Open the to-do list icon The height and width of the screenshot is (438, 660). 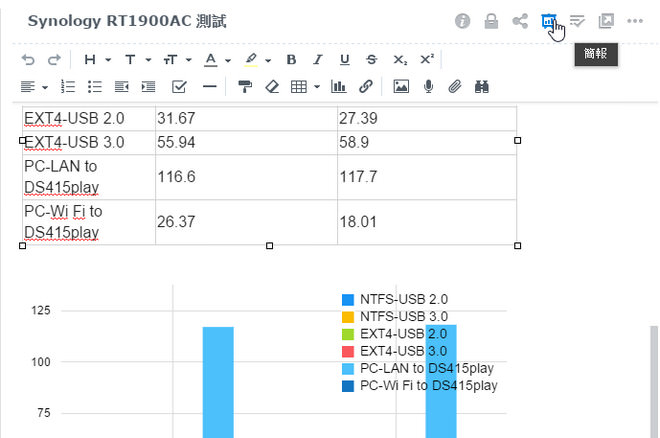577,21
